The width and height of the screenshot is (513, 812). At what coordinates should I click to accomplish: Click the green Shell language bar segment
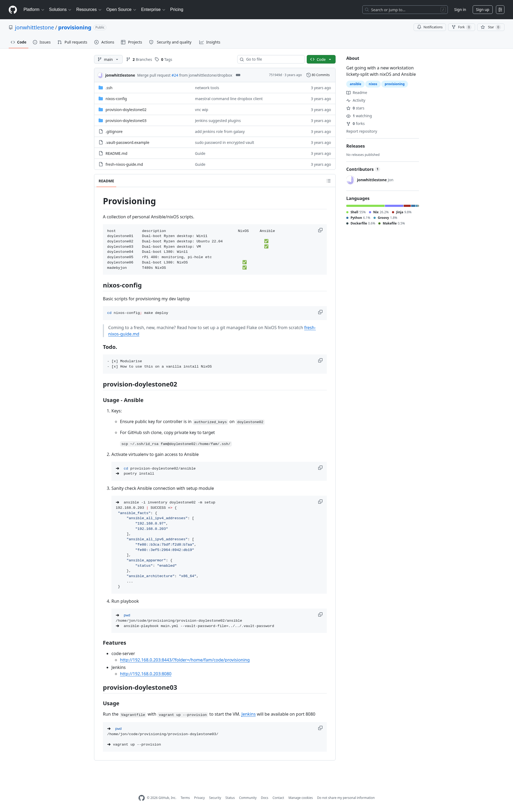click(365, 206)
